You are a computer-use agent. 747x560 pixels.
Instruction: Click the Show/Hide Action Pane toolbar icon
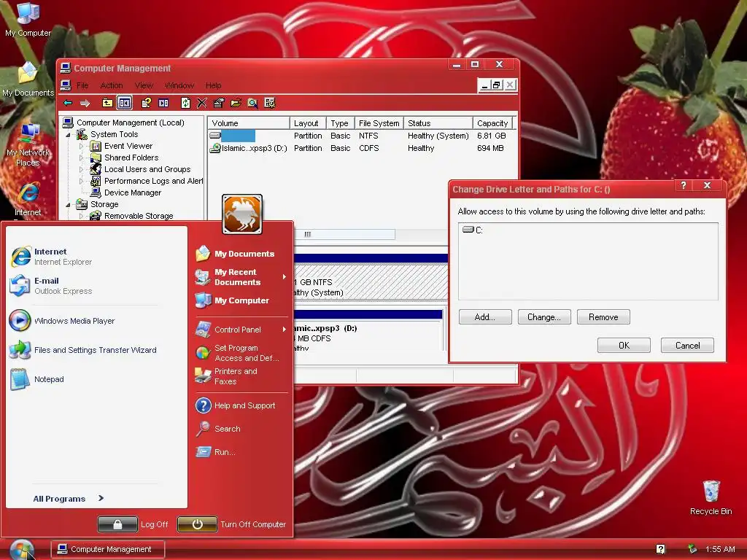tap(163, 103)
